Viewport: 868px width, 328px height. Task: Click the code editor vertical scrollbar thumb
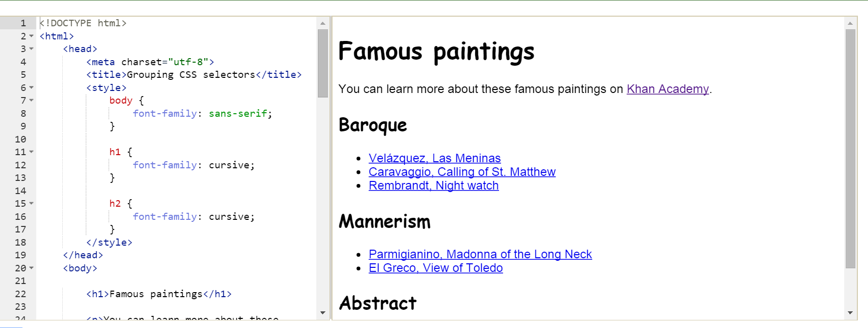point(323,63)
